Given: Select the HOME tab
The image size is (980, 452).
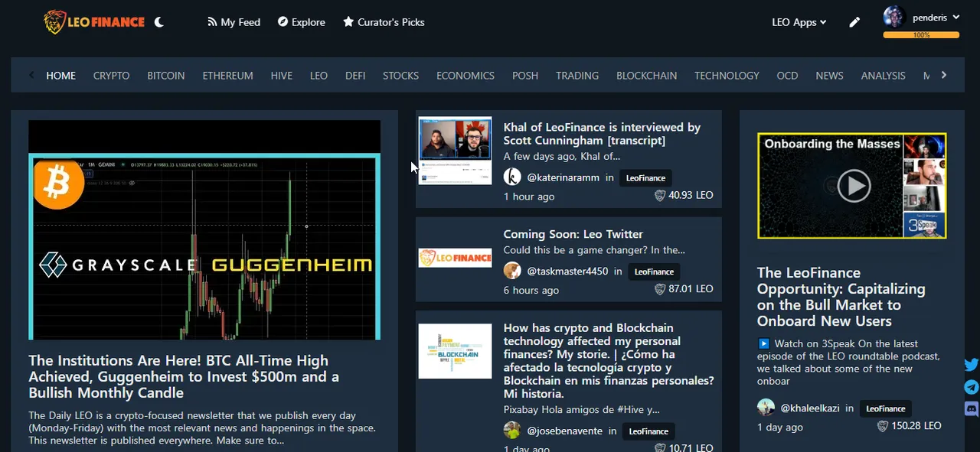Looking at the screenshot, I should (60, 76).
